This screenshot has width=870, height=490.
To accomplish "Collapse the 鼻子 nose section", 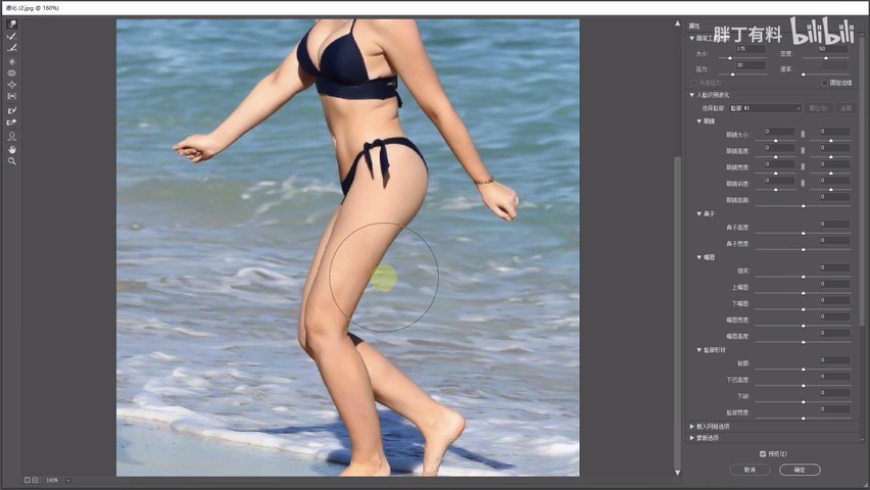I will click(x=700, y=213).
